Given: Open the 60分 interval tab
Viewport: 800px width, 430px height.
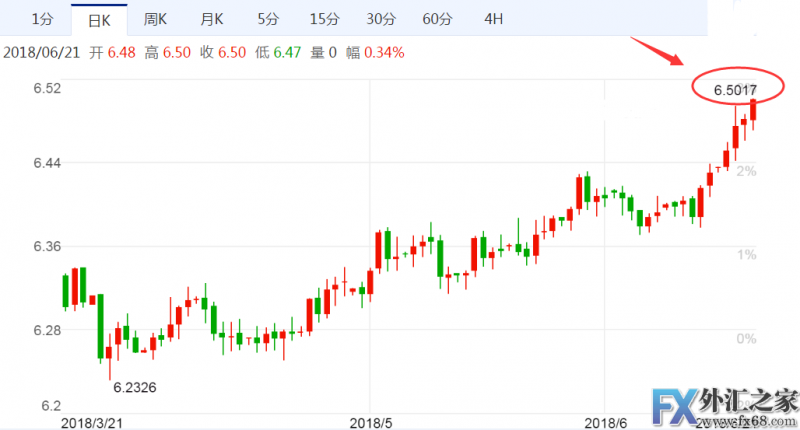Looking at the screenshot, I should (x=437, y=19).
